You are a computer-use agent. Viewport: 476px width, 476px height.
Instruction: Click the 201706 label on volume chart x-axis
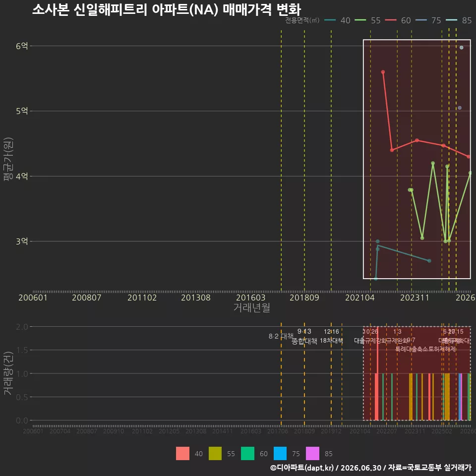click(x=278, y=431)
